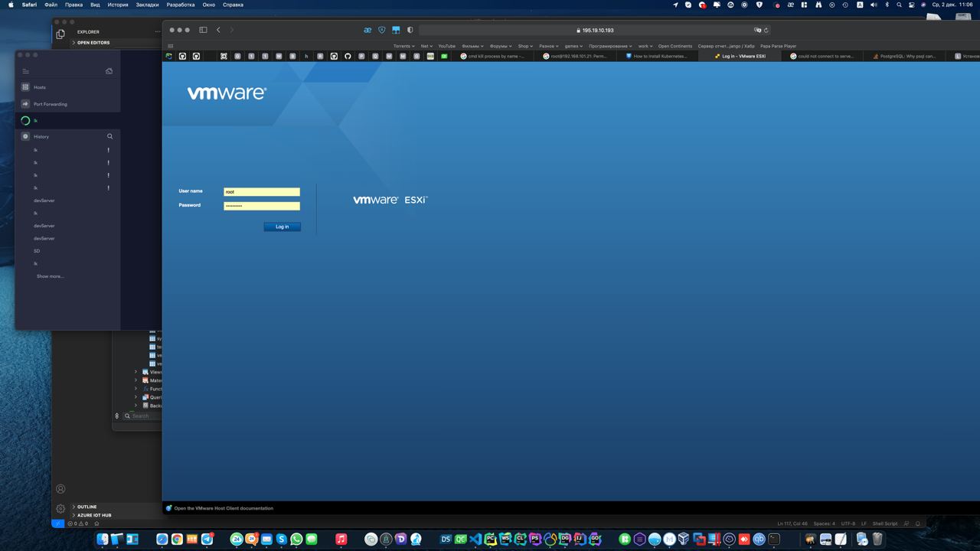Click the translate icon in address bar
Viewport: 980px width, 551px height.
(x=758, y=31)
